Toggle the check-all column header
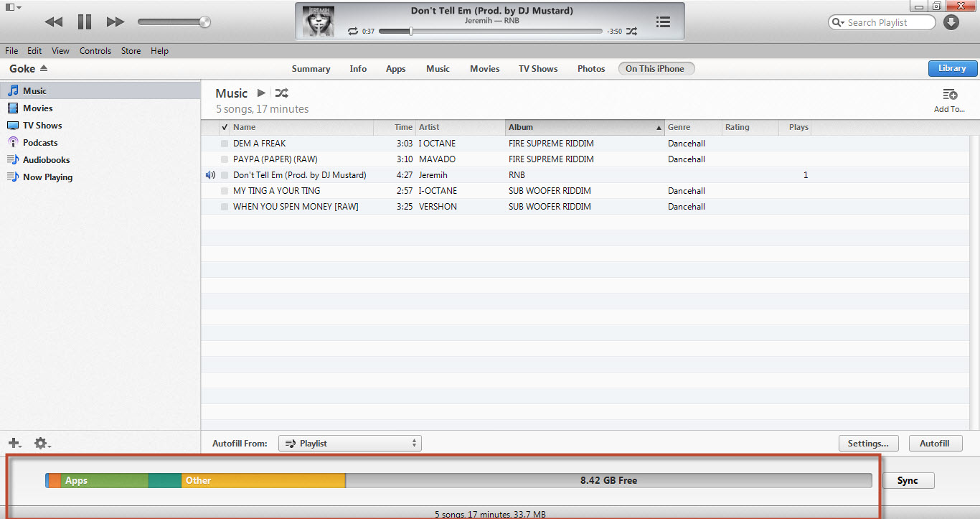Image resolution: width=980 pixels, height=519 pixels. (x=225, y=127)
